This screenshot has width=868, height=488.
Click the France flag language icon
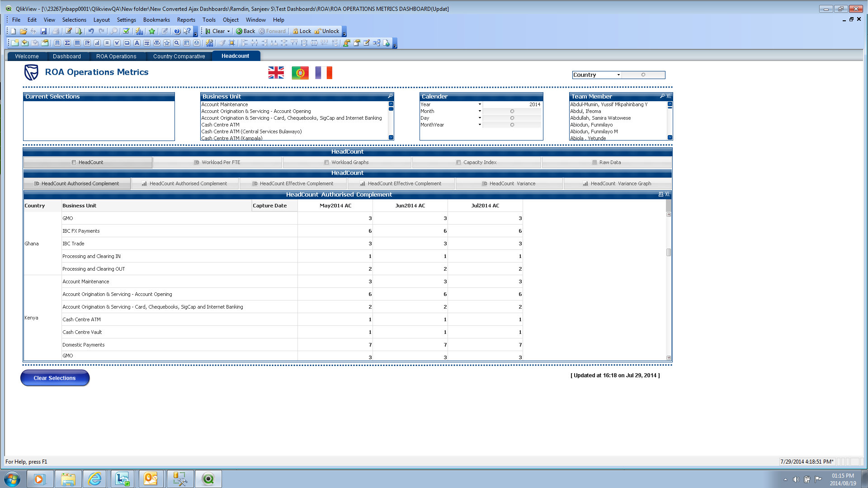324,73
